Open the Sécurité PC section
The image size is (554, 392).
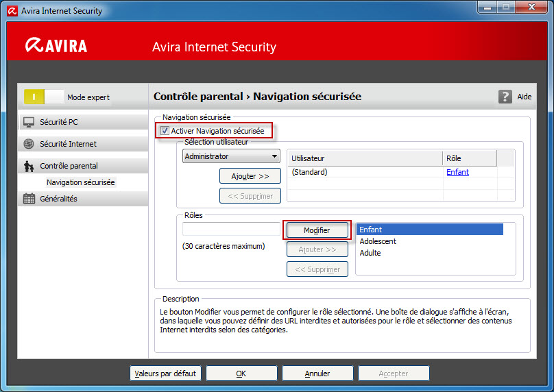click(x=84, y=122)
